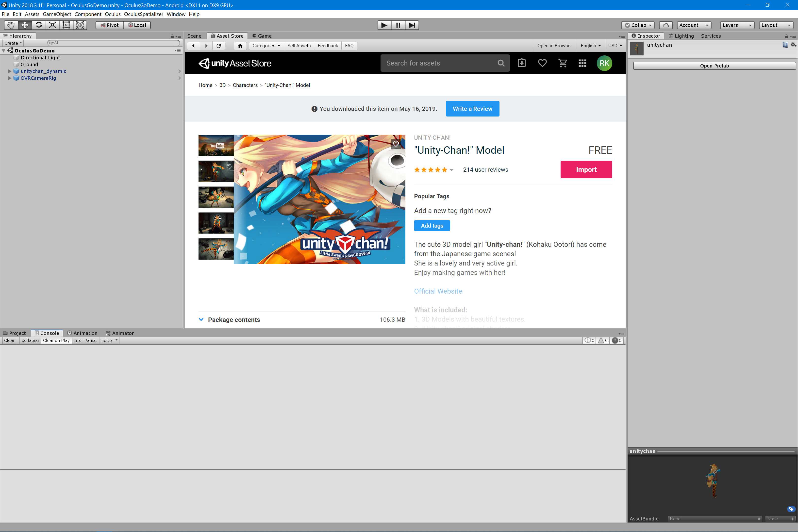
Task: Toggle Pivot/Center handle mode
Action: [x=110, y=25]
